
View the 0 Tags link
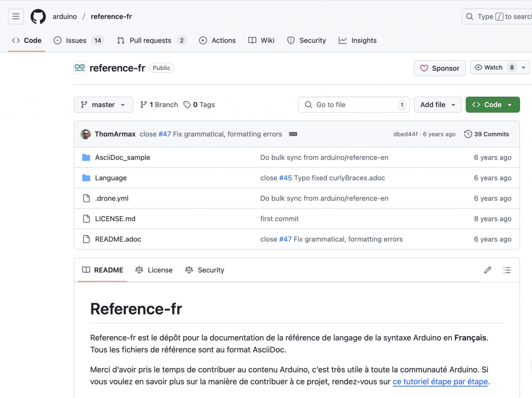click(199, 104)
